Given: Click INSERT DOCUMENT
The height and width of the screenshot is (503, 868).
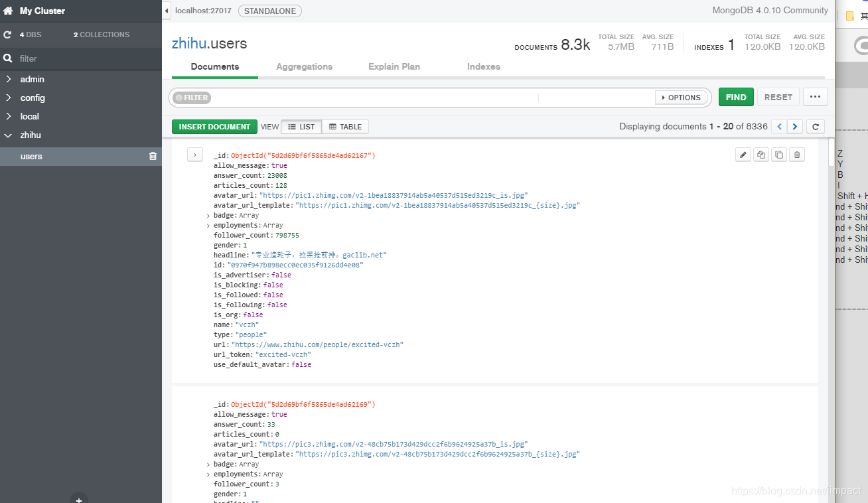Looking at the screenshot, I should coord(214,127).
